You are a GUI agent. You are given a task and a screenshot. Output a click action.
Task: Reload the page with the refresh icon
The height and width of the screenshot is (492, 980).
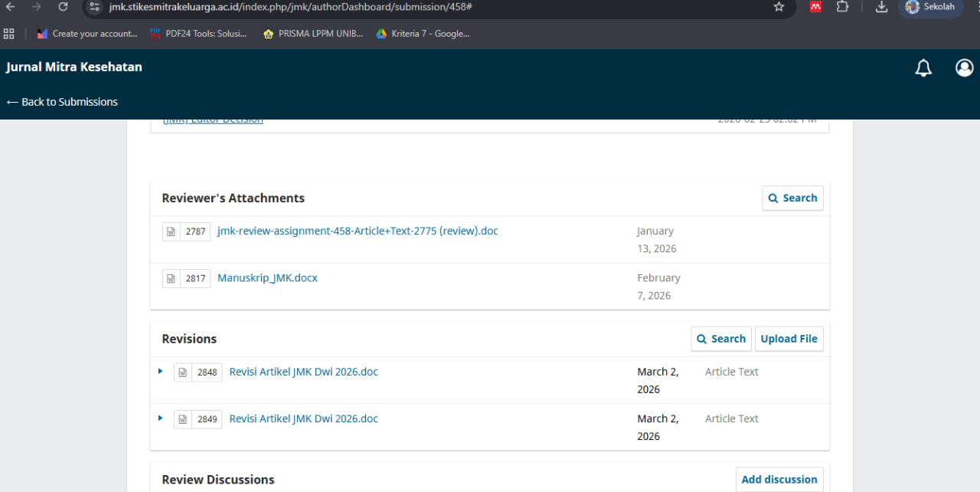pos(63,7)
